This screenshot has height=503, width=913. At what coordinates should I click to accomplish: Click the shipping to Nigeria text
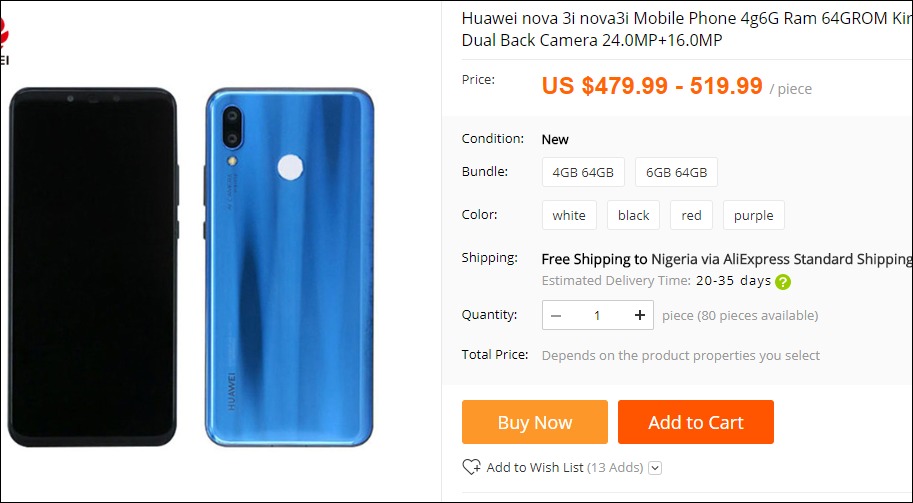tap(727, 259)
